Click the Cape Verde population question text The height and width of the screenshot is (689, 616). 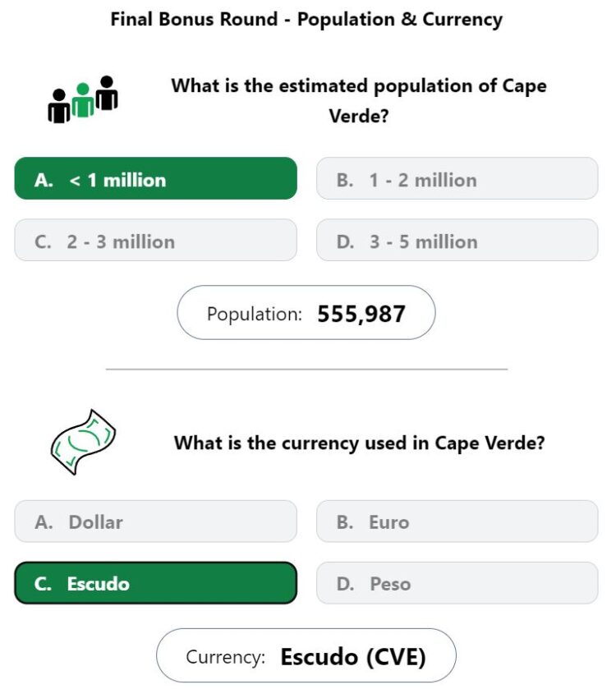click(359, 101)
